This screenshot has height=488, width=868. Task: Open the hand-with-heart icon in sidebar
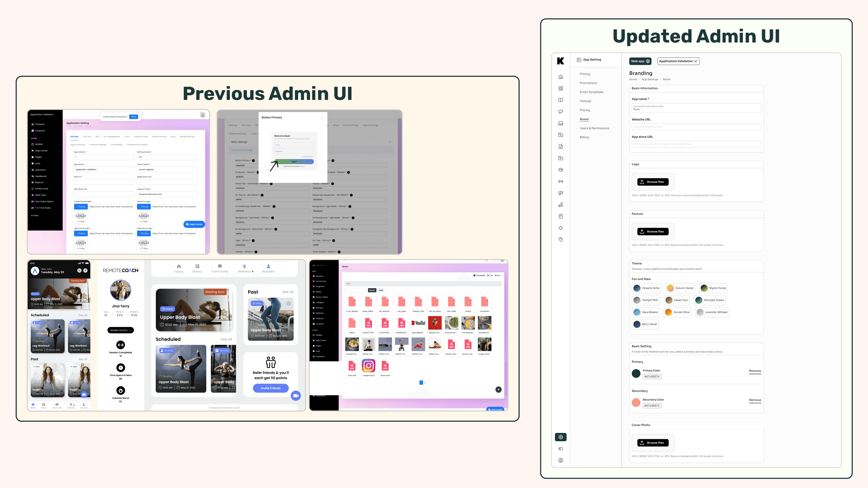click(561, 205)
